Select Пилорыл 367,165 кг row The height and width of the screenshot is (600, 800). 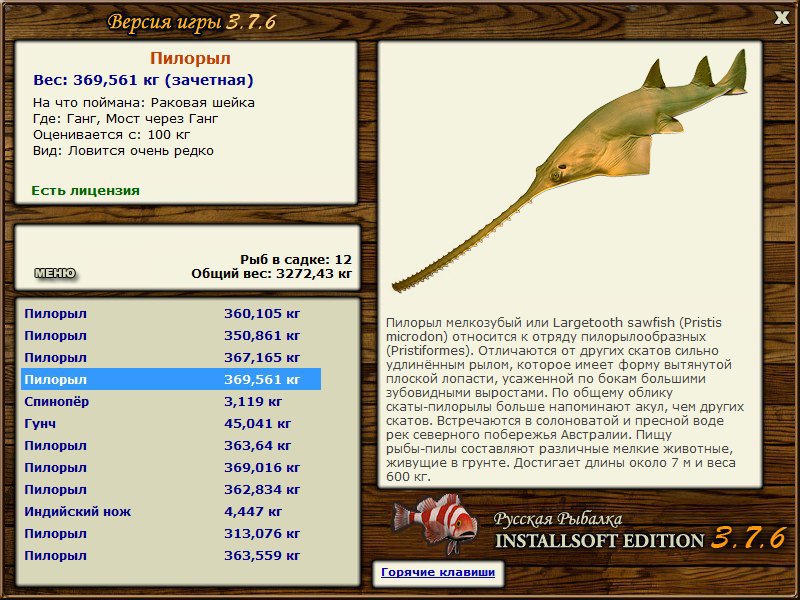(x=171, y=357)
